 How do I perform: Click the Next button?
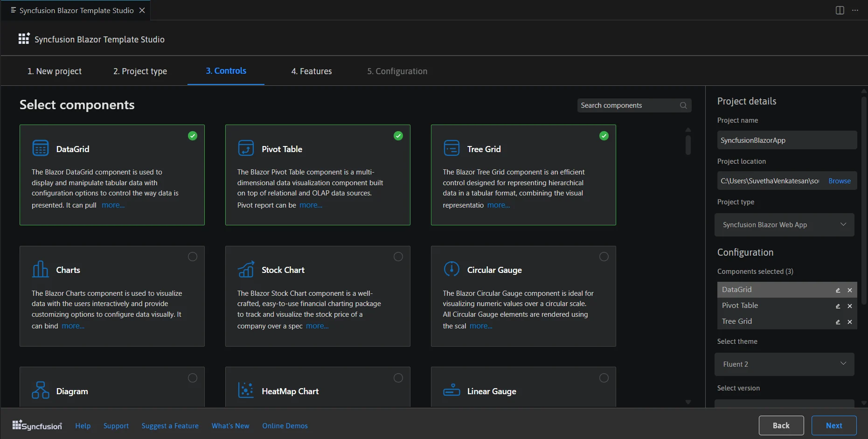point(834,425)
